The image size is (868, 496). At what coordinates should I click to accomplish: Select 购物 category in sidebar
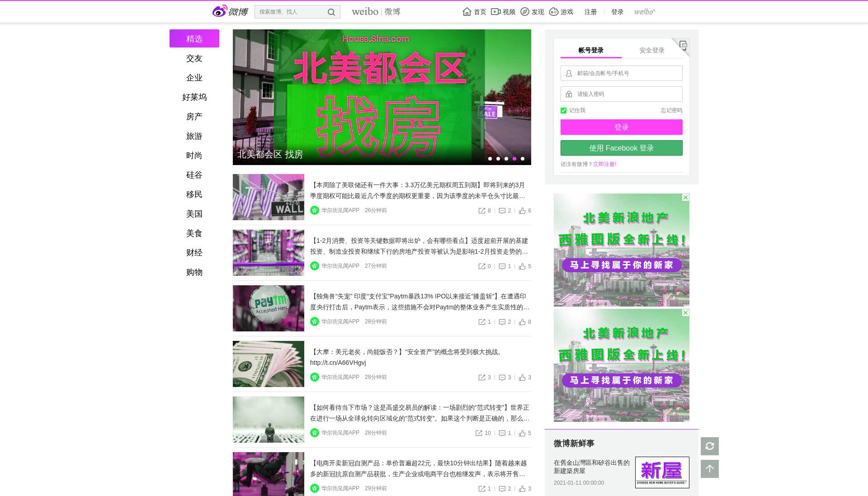pos(194,272)
